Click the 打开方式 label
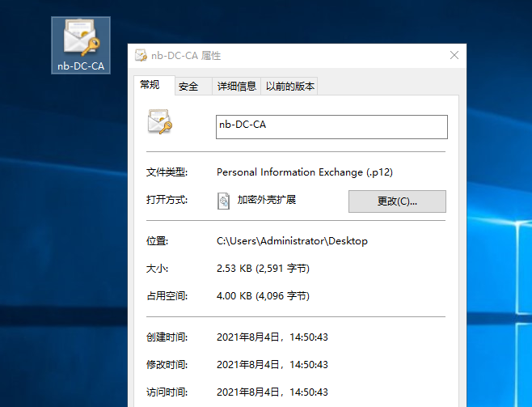This screenshot has width=532, height=407. [167, 200]
